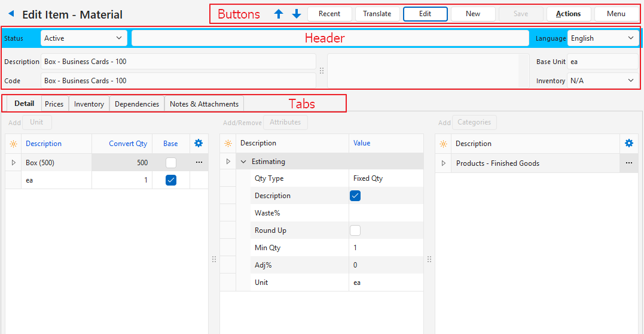Image resolution: width=644 pixels, height=334 pixels.
Task: Open the Language dropdown
Action: click(x=603, y=38)
